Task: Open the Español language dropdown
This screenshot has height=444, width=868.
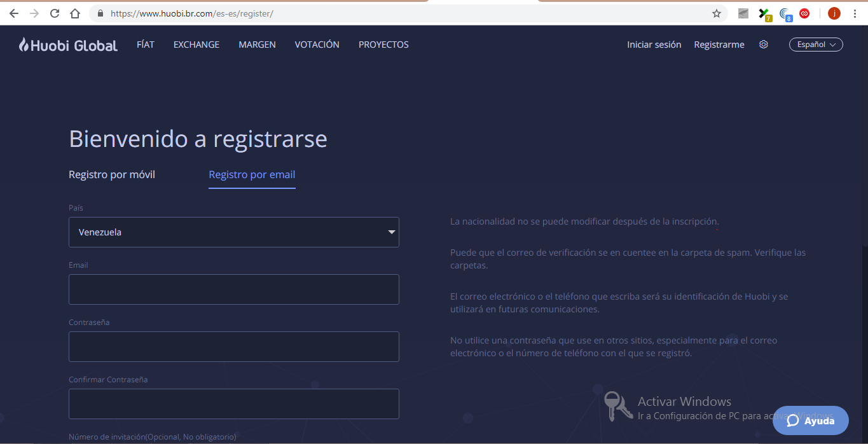Action: [816, 45]
